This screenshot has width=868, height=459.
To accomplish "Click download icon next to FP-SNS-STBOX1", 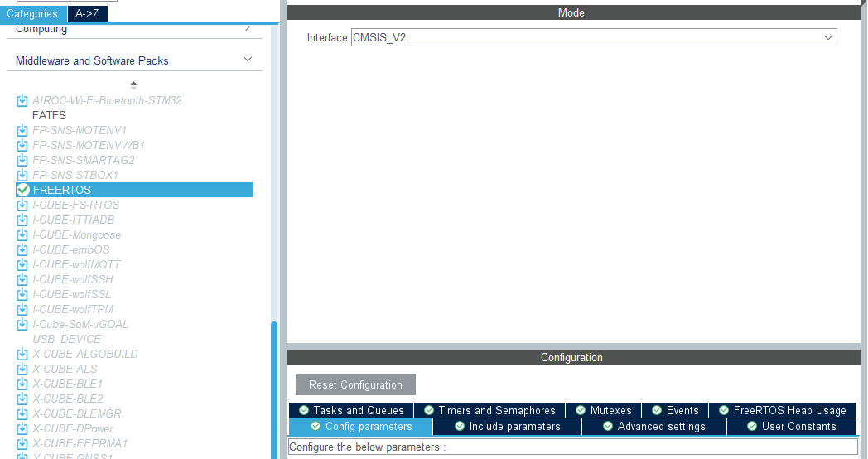I will pyautogui.click(x=22, y=175).
